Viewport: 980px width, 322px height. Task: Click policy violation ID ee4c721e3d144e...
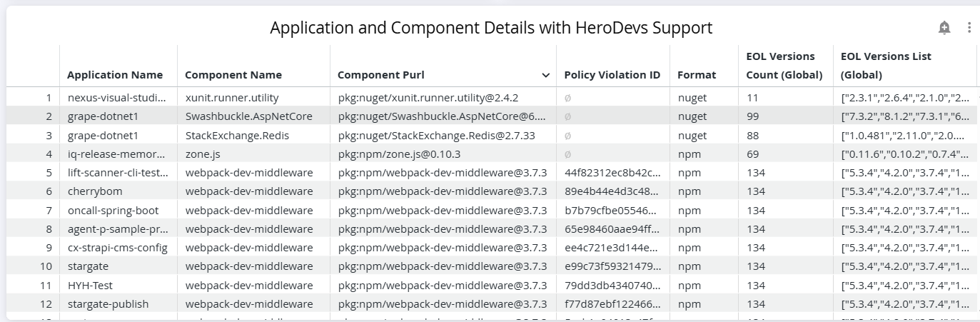tap(613, 248)
